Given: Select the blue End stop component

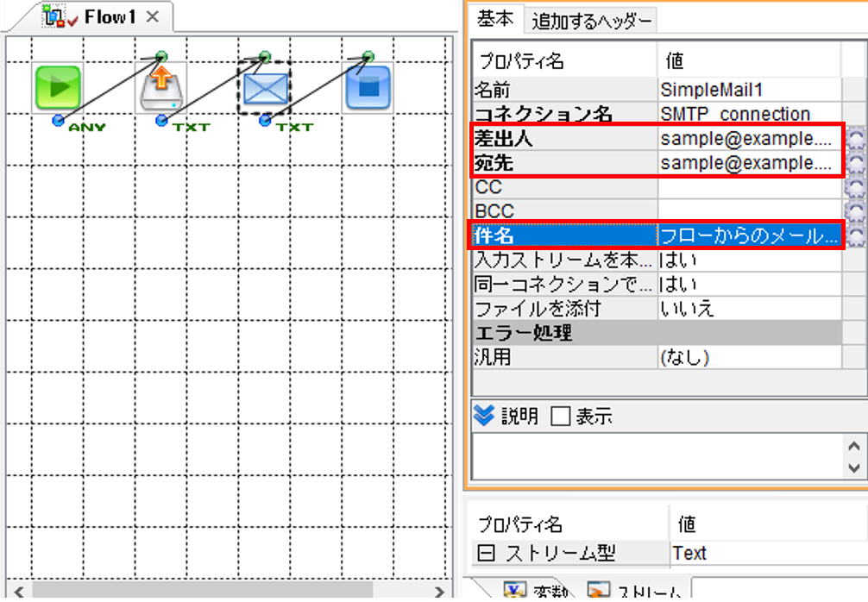Looking at the screenshot, I should [368, 88].
